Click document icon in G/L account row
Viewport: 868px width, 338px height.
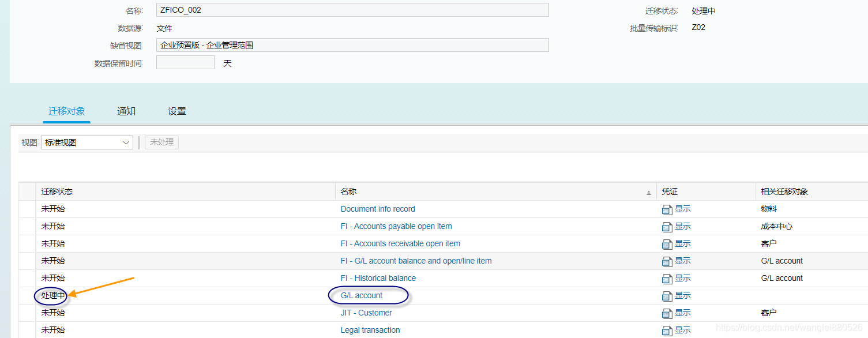pos(667,296)
